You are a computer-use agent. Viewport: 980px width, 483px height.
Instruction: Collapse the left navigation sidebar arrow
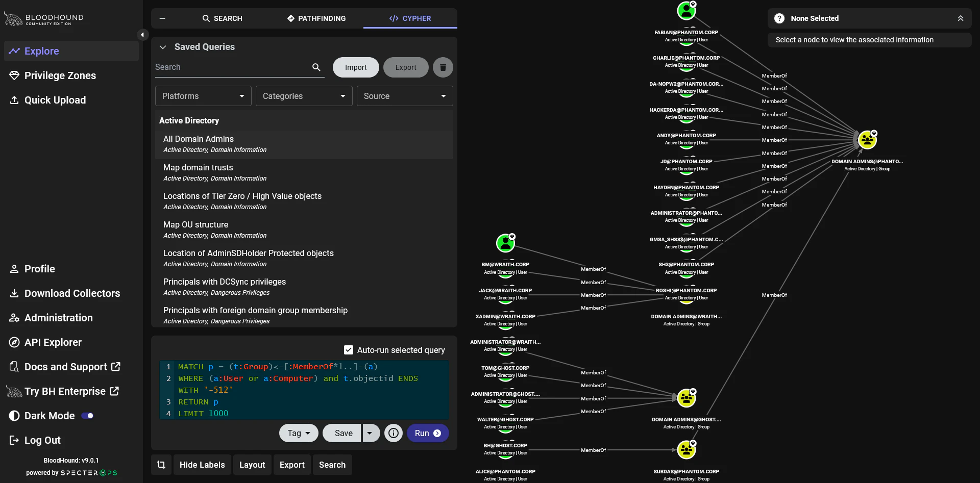click(142, 35)
